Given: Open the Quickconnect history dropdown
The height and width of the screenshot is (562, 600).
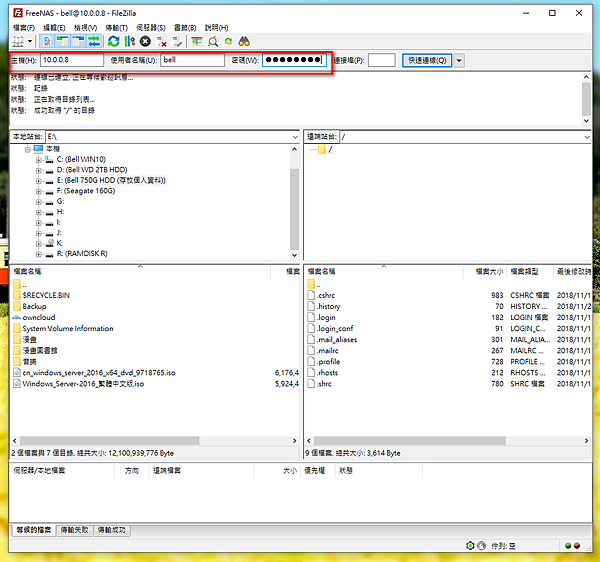Looking at the screenshot, I should click(x=459, y=60).
